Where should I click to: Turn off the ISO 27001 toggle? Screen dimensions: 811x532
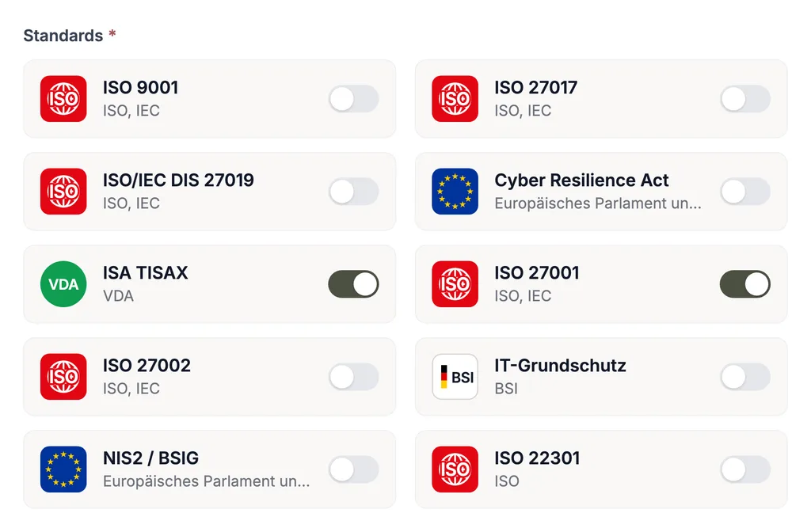point(745,284)
